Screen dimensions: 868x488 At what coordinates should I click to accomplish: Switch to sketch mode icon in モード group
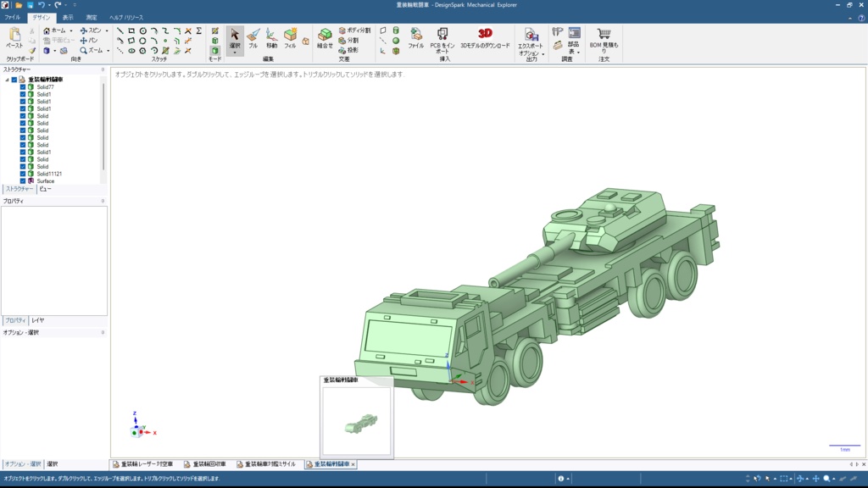click(x=214, y=31)
